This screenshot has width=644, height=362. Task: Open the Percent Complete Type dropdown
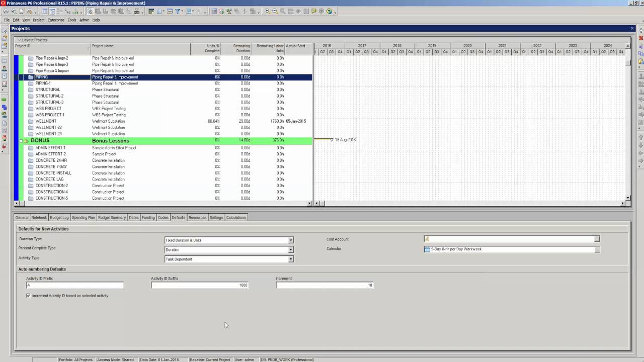pyautogui.click(x=290, y=250)
